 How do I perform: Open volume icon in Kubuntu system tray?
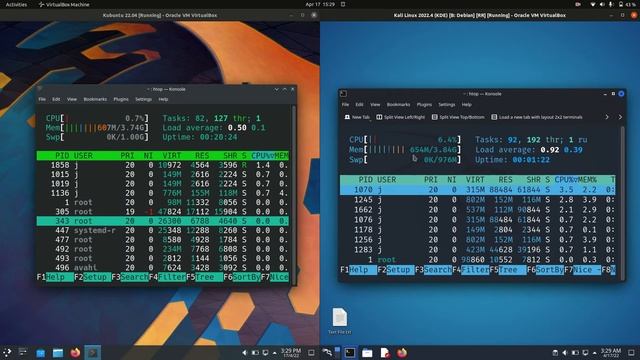[244, 353]
